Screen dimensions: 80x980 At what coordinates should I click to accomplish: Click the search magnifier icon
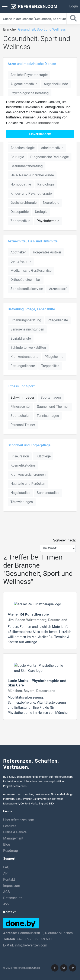click(73, 18)
